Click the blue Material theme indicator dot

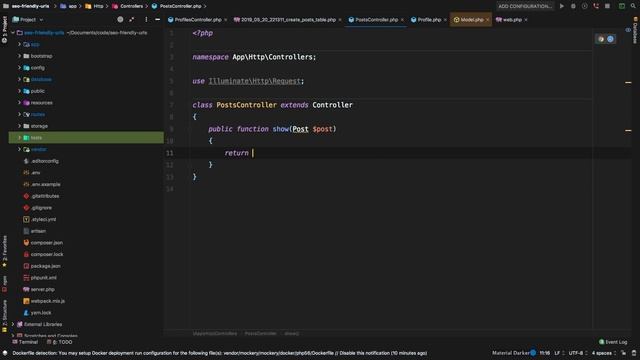coord(533,353)
